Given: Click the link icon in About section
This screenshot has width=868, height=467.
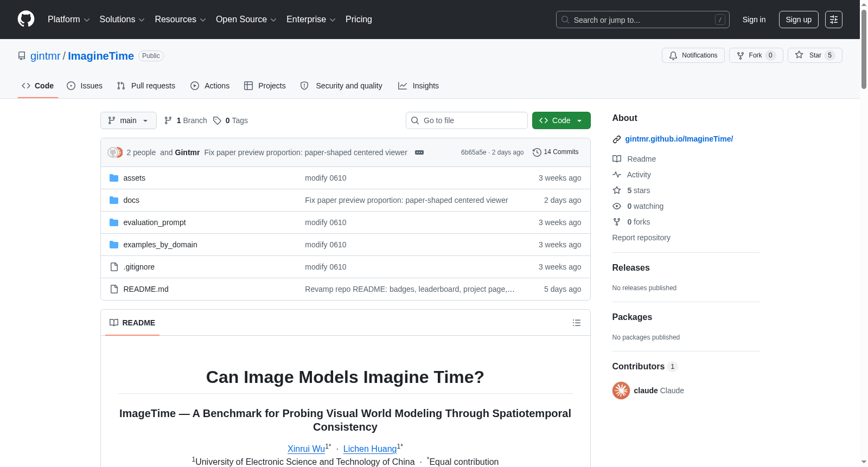Looking at the screenshot, I should click(x=617, y=139).
